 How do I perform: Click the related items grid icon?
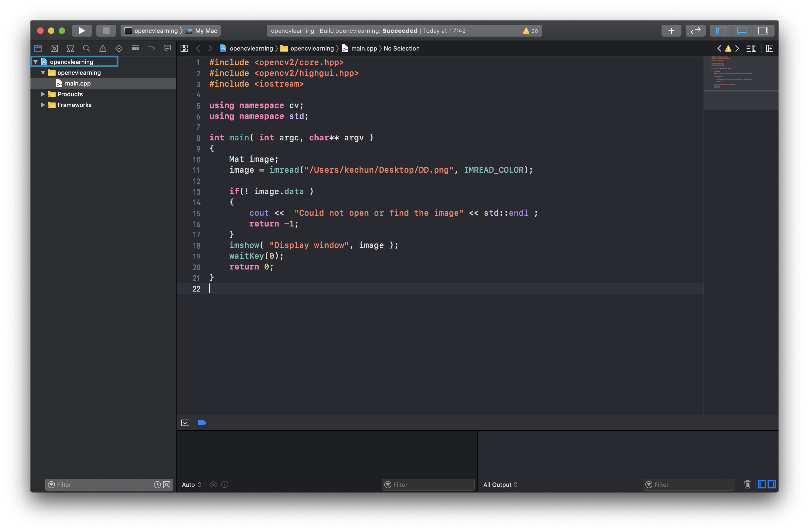pos(184,48)
